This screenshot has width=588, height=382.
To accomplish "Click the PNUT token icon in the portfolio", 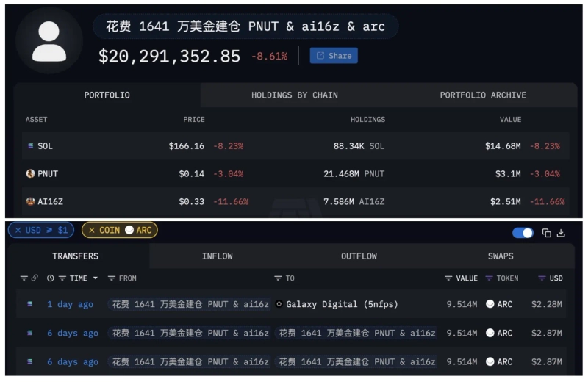I will (x=30, y=173).
